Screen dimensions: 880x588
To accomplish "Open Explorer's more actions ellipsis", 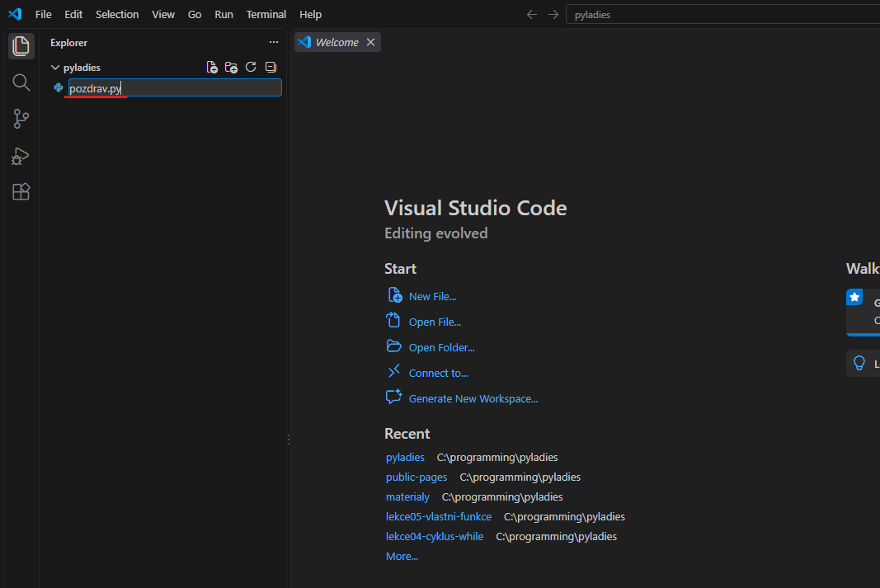I will (x=274, y=42).
